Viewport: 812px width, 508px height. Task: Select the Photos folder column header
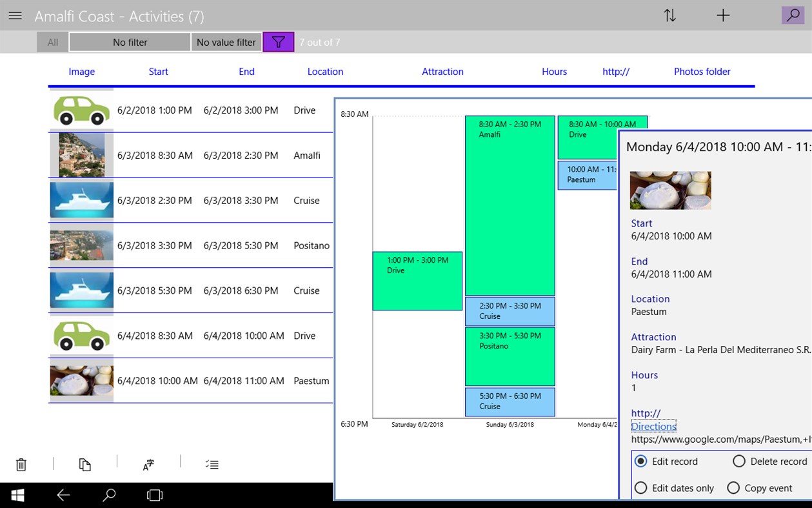coord(702,72)
